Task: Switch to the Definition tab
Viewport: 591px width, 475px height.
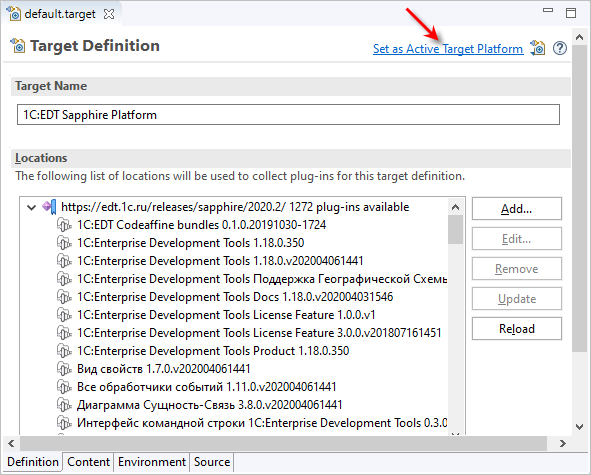Action: tap(33, 462)
